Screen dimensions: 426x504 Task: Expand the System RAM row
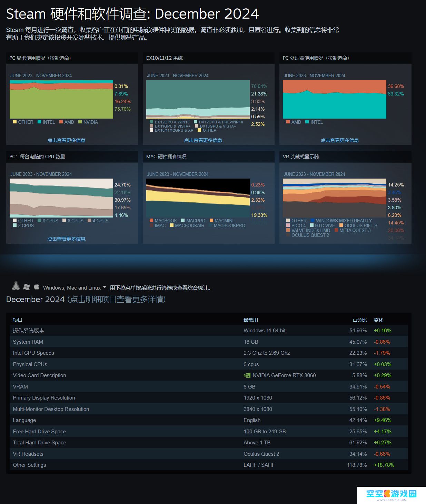209,342
